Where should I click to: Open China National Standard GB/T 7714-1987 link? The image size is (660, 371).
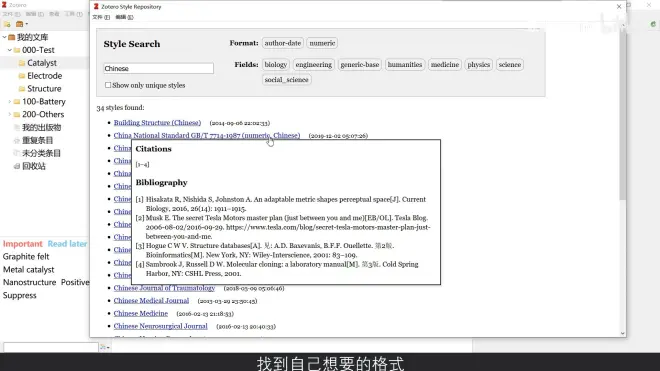tap(207, 135)
